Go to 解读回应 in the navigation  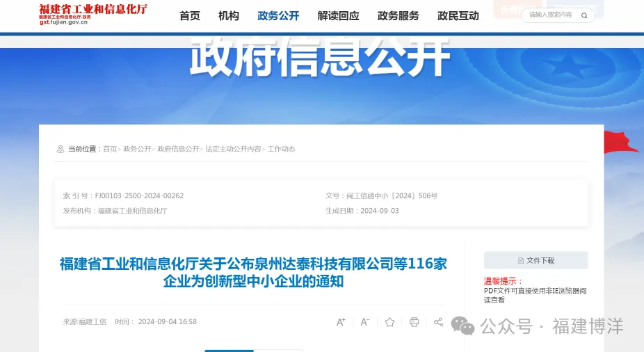(338, 16)
